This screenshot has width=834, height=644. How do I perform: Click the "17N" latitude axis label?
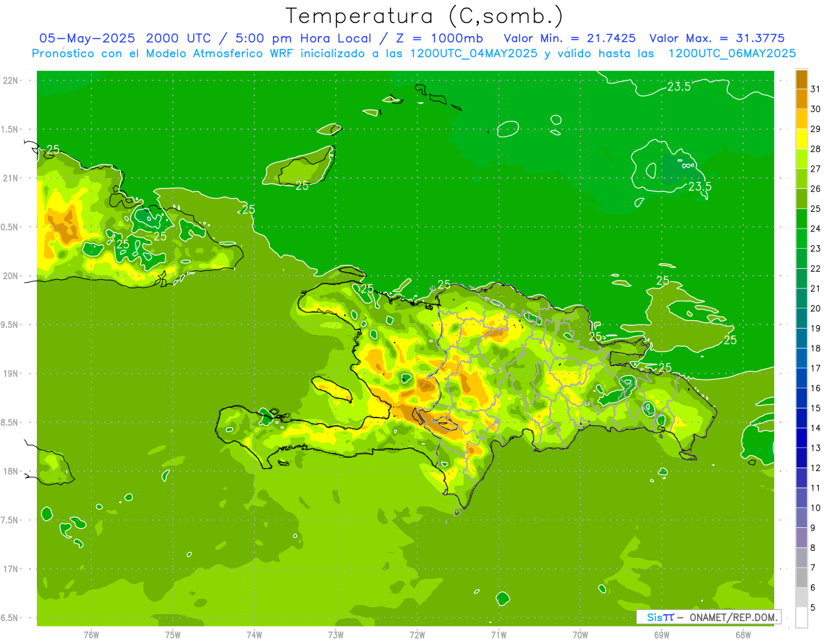coord(11,569)
